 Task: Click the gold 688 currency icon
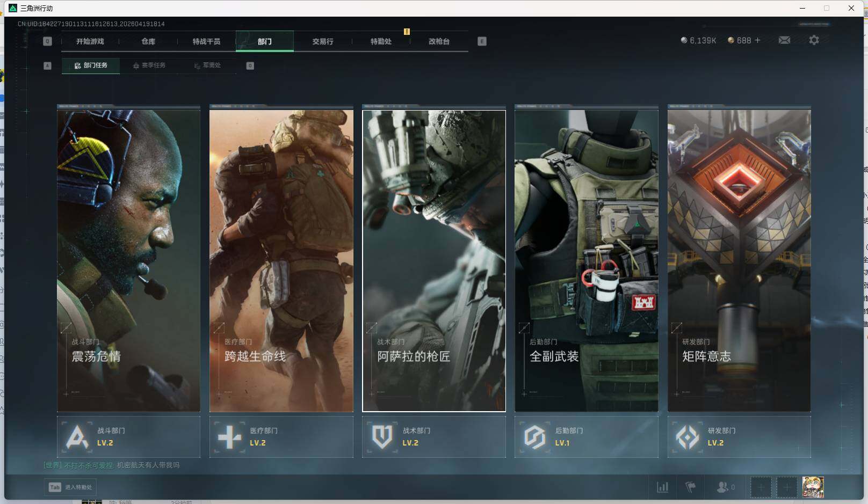point(730,40)
